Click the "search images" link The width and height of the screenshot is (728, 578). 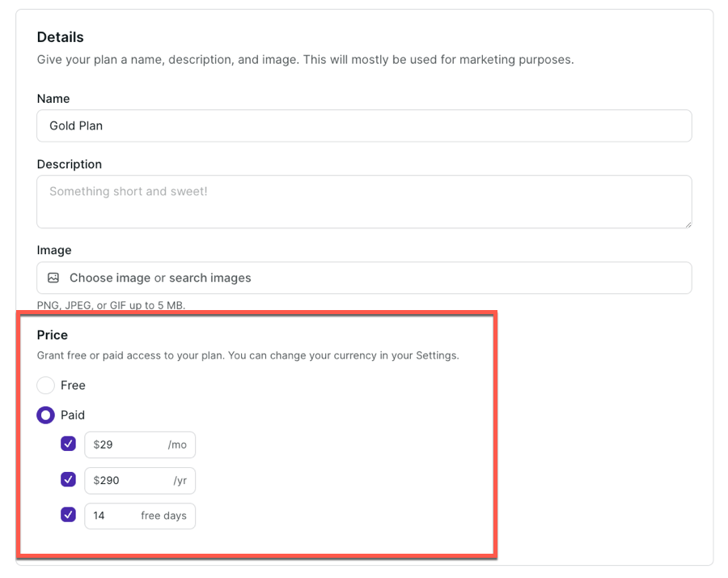[x=210, y=278]
